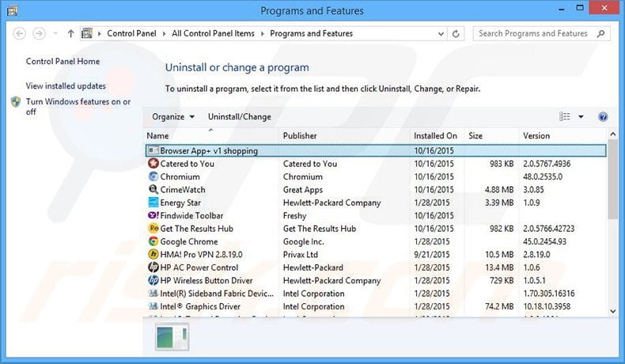Select the HMA! Pro VPN 2.8.19.0 entry
The image size is (625, 364).
click(201, 254)
